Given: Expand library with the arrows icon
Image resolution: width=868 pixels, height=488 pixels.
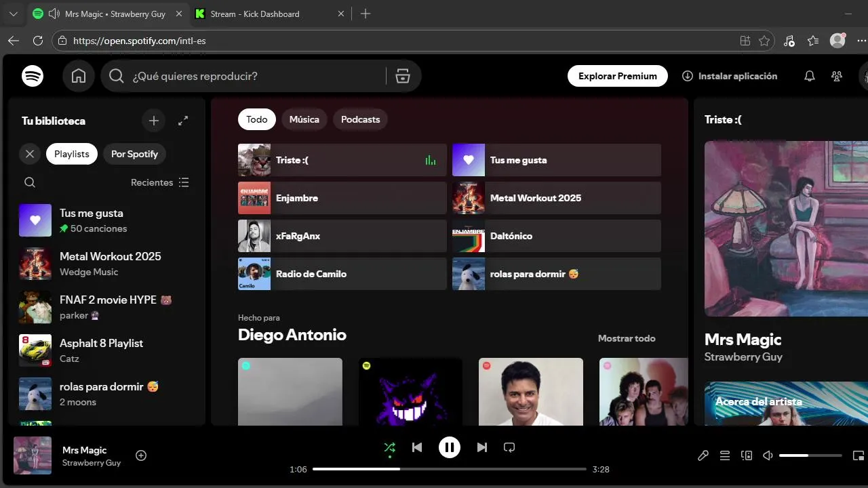Looking at the screenshot, I should coord(183,121).
